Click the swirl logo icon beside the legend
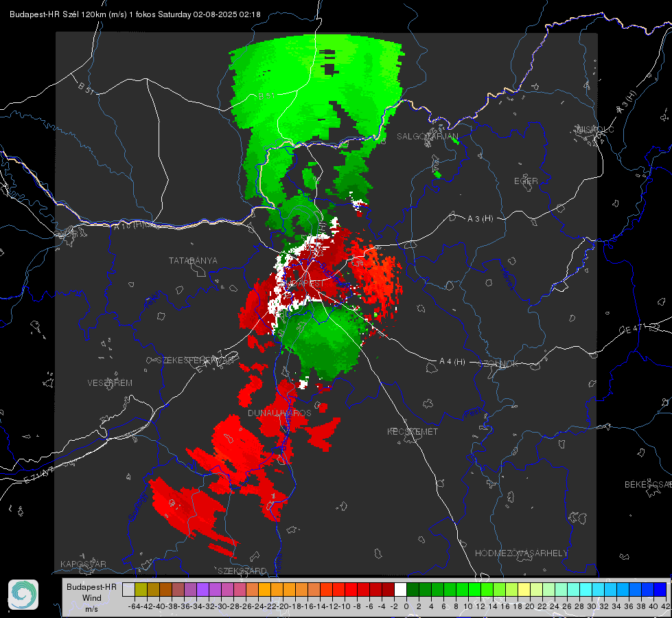 click(x=23, y=595)
